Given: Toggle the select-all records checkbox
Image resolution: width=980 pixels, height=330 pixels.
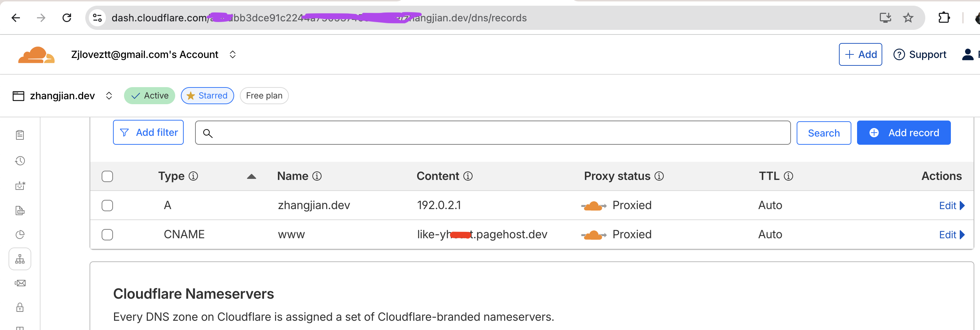Looking at the screenshot, I should 107,176.
